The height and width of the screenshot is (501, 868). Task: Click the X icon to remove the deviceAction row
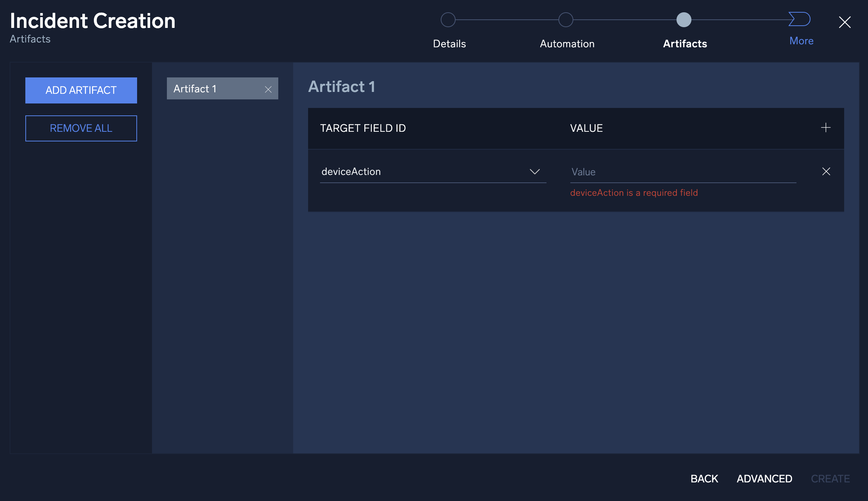(x=826, y=172)
